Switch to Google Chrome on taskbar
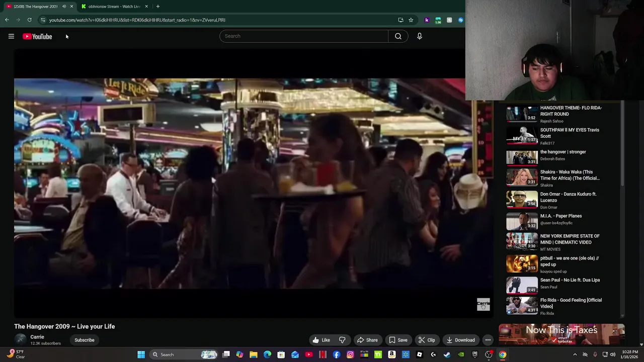644x362 pixels. click(x=502, y=354)
